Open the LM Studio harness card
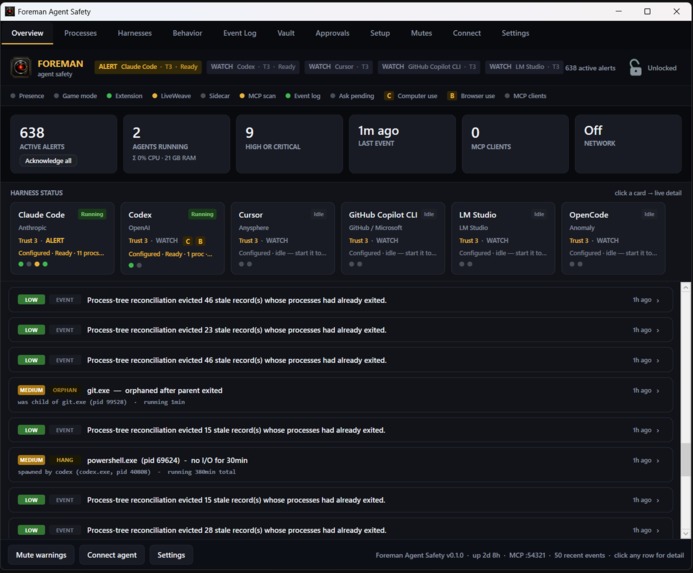Screen dimensions: 693x573 (x=503, y=238)
